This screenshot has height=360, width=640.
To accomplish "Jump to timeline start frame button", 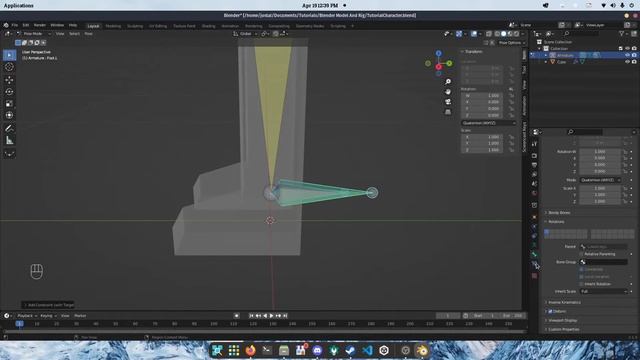I will coord(251,316).
